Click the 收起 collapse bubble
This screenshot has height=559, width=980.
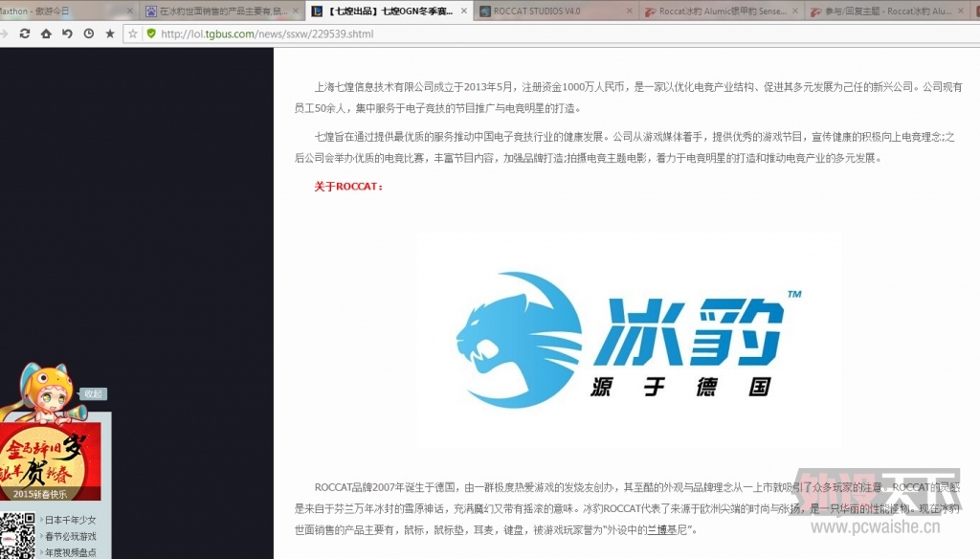coord(93,394)
